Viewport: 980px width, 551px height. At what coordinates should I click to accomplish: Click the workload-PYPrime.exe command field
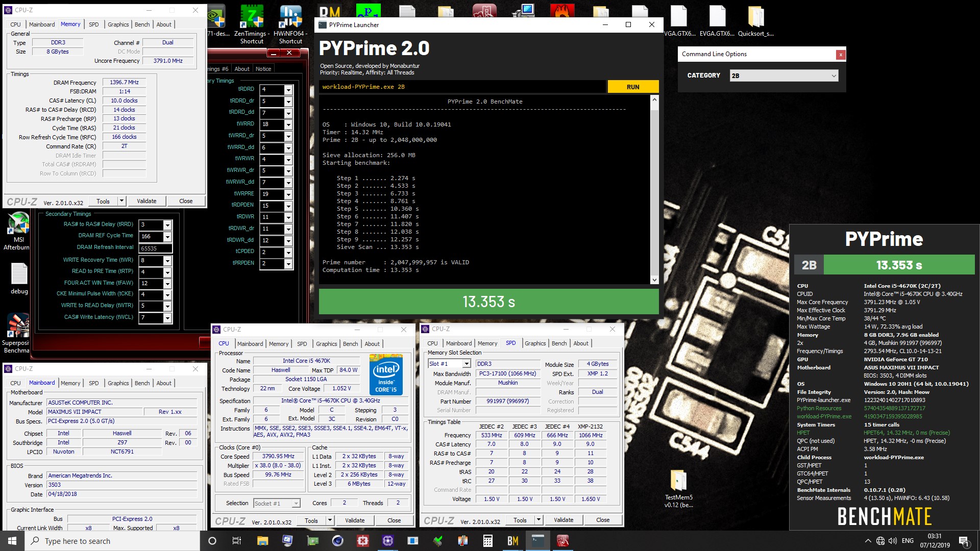(462, 87)
